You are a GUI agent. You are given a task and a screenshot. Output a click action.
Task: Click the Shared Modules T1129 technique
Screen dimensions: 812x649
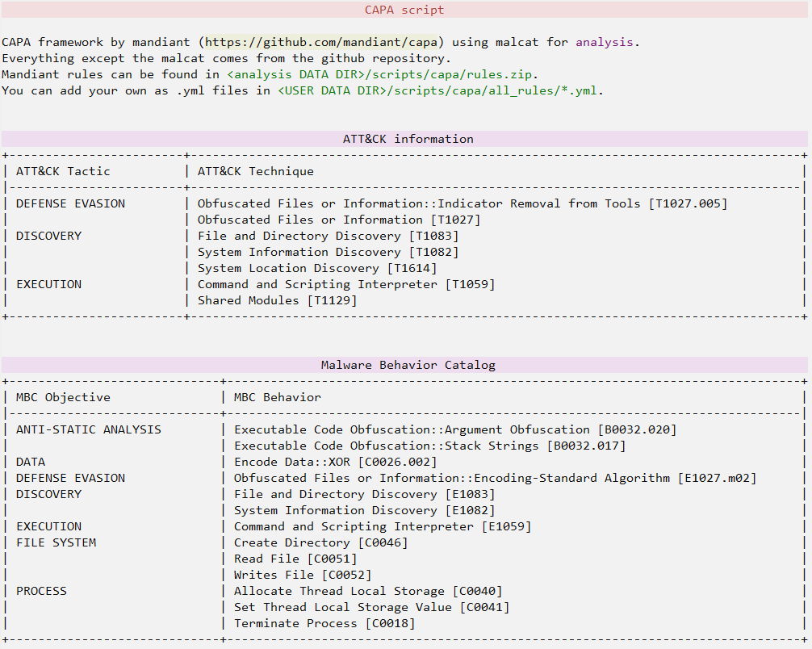point(277,300)
